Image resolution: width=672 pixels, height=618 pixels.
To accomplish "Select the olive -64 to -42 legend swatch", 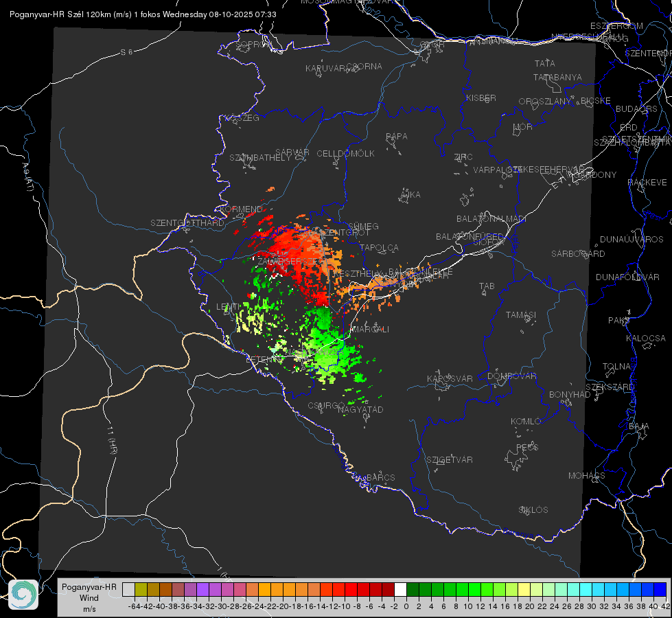I will coord(141,589).
